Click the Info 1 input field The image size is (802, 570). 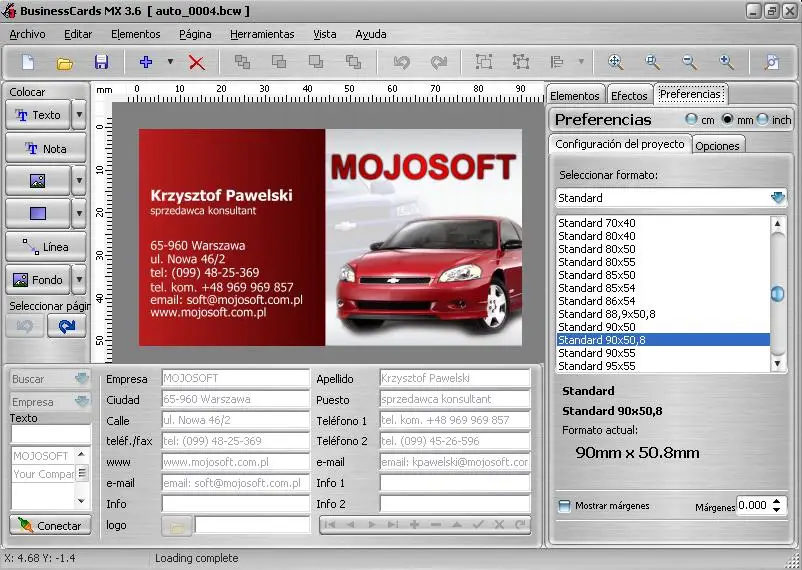click(455, 483)
